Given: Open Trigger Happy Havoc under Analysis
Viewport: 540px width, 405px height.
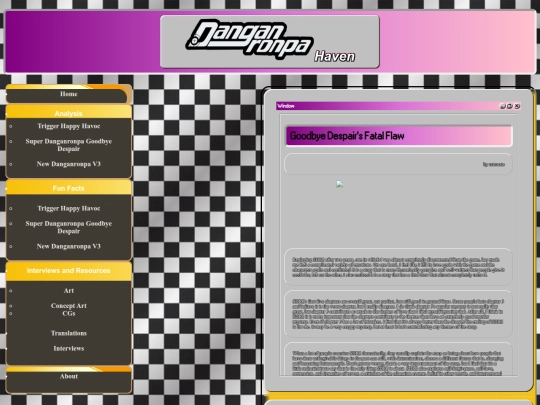Looking at the screenshot, I should 69,126.
